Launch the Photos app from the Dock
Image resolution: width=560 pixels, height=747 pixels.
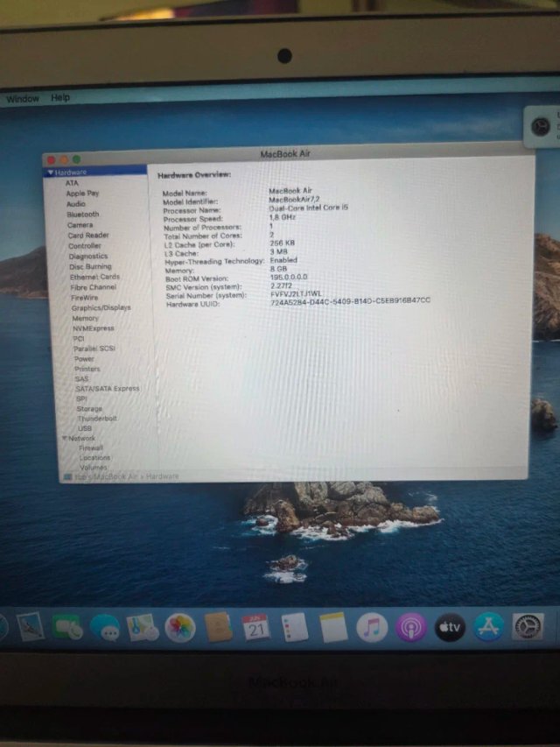coord(180,627)
